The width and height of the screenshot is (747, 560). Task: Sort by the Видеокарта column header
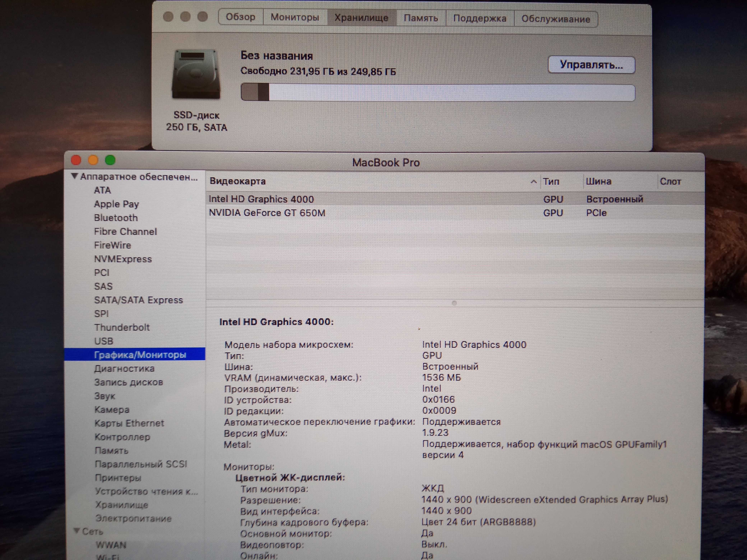238,181
